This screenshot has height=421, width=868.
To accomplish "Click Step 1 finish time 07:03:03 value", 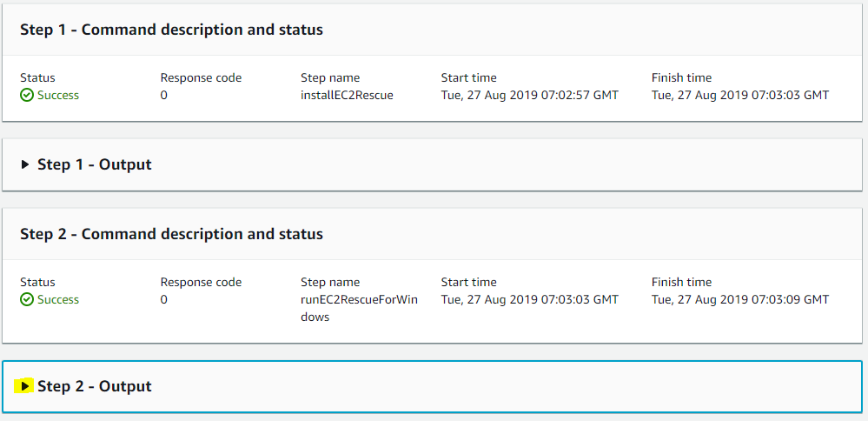I will 740,96.
